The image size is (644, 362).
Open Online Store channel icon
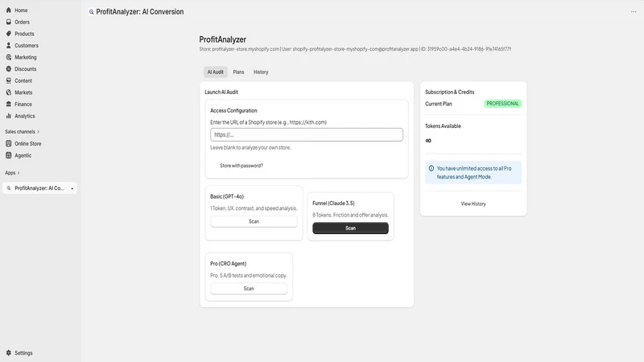click(9, 144)
